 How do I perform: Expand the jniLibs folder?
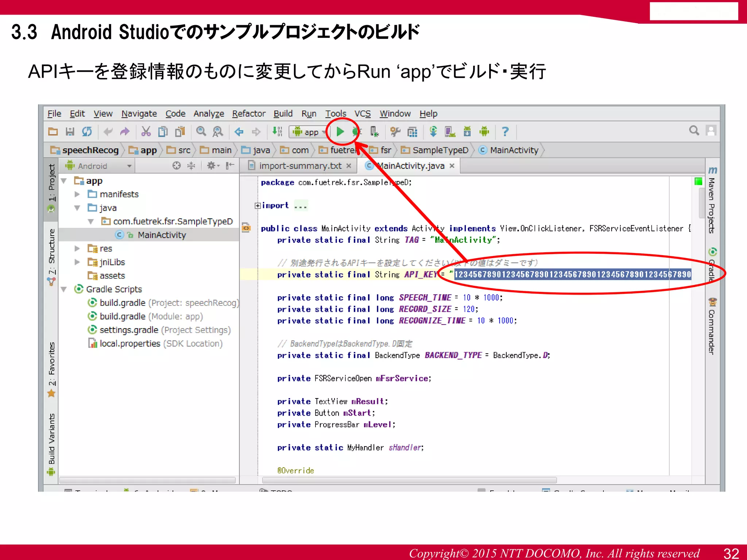click(77, 262)
